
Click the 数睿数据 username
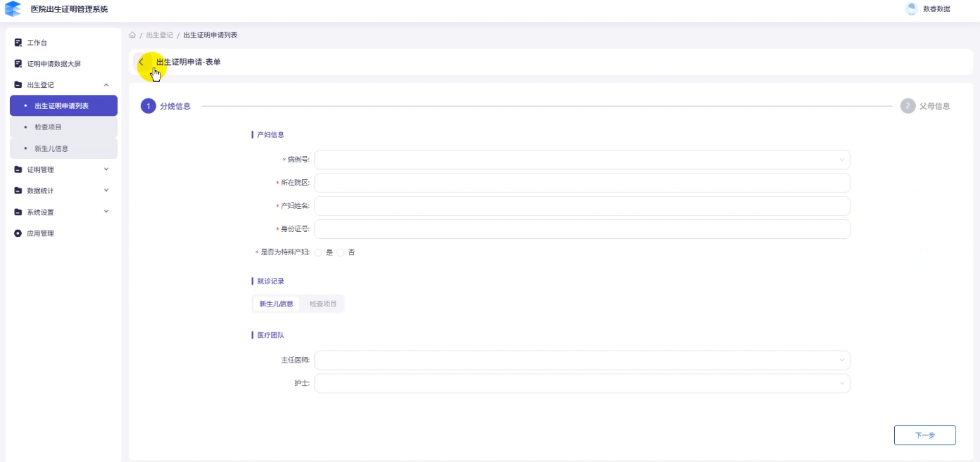(937, 9)
